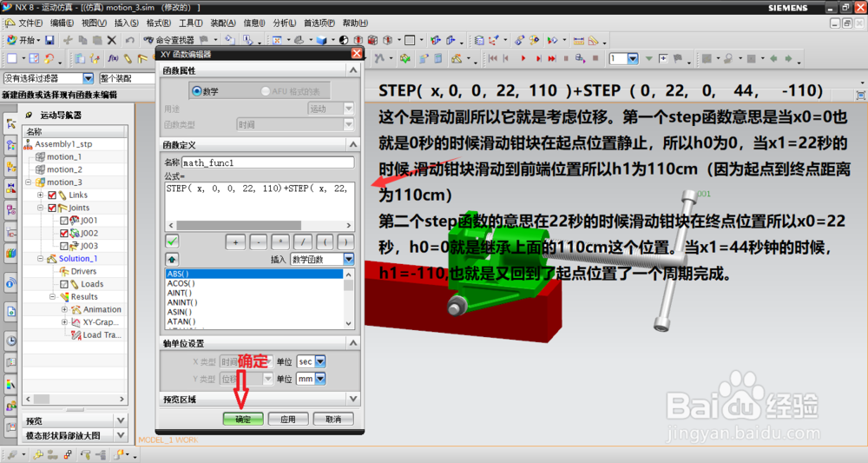Click the 取消 cancel button
Image resolution: width=868 pixels, height=463 pixels.
[x=333, y=420]
